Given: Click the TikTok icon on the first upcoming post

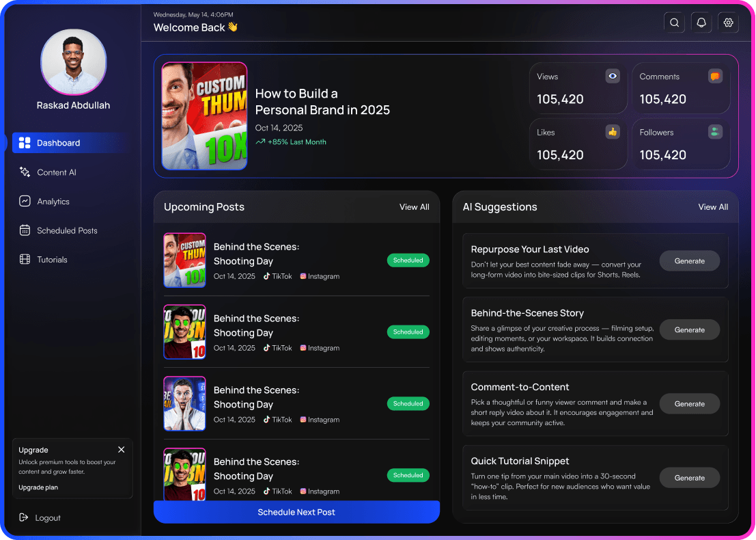Looking at the screenshot, I should 266,276.
